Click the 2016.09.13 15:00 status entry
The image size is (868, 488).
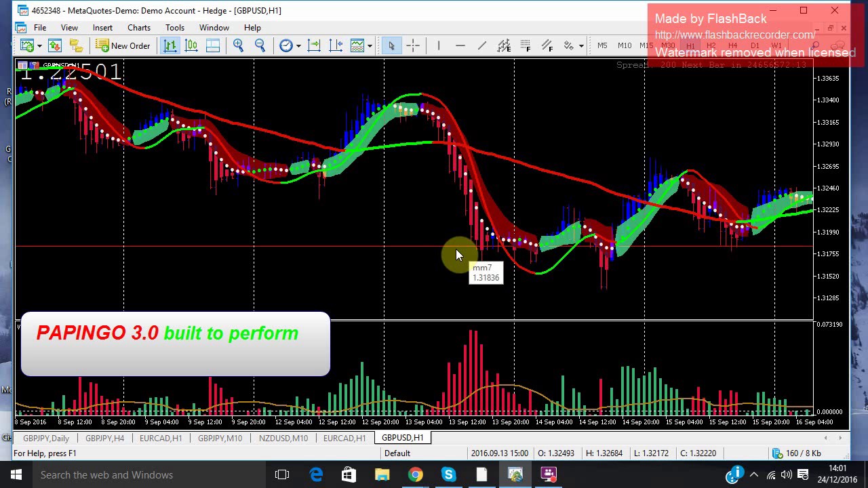point(500,453)
